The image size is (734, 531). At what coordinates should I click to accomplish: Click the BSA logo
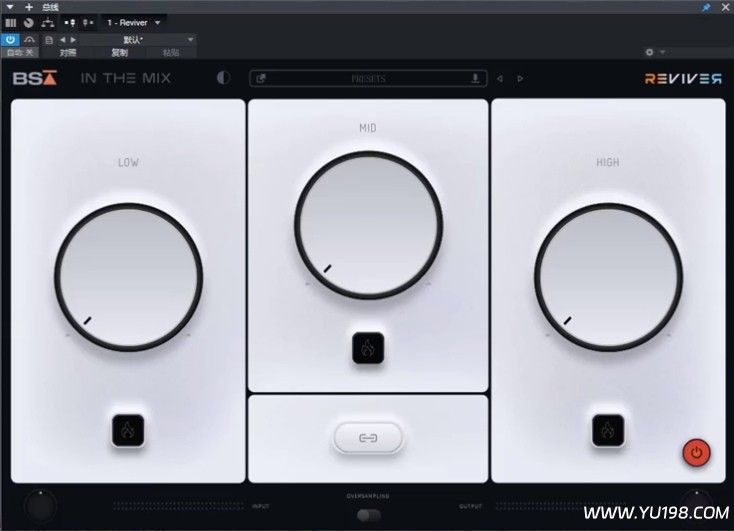tap(35, 78)
